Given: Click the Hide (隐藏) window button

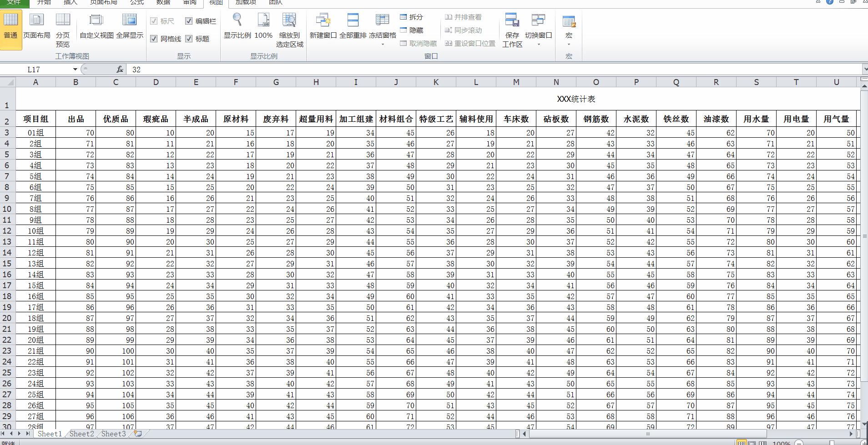Looking at the screenshot, I should tap(412, 30).
